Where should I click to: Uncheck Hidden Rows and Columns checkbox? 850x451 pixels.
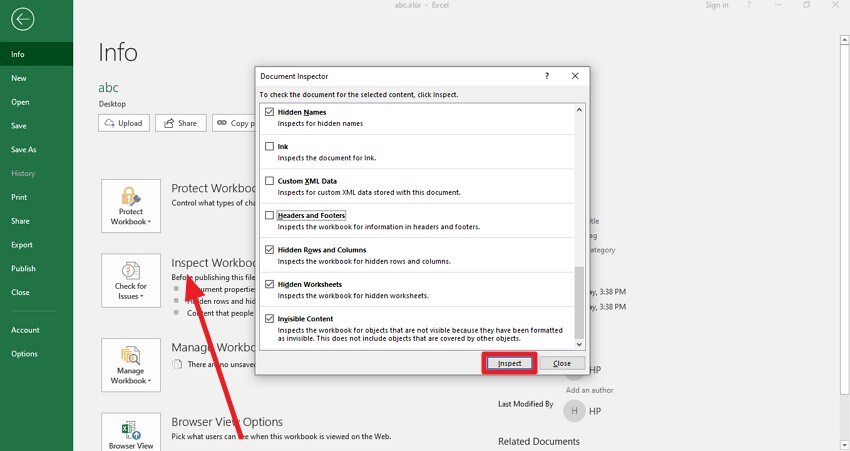tap(269, 249)
